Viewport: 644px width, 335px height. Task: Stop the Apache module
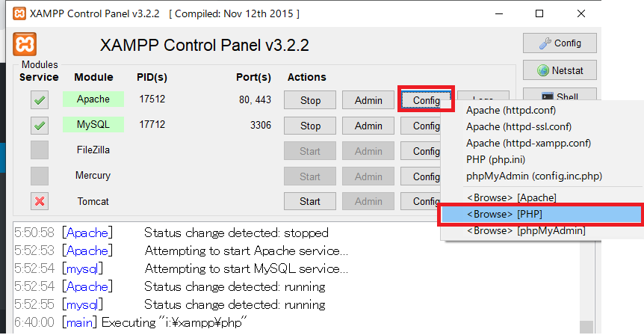click(x=310, y=100)
